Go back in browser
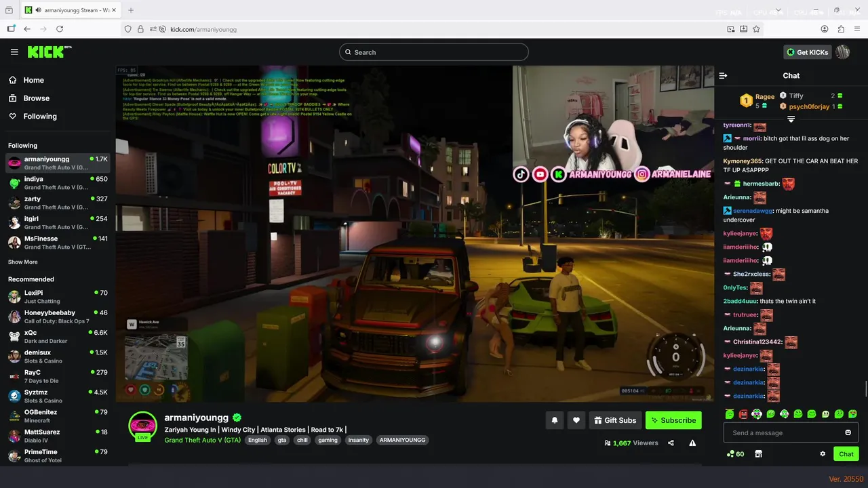The image size is (868, 488). pyautogui.click(x=27, y=29)
